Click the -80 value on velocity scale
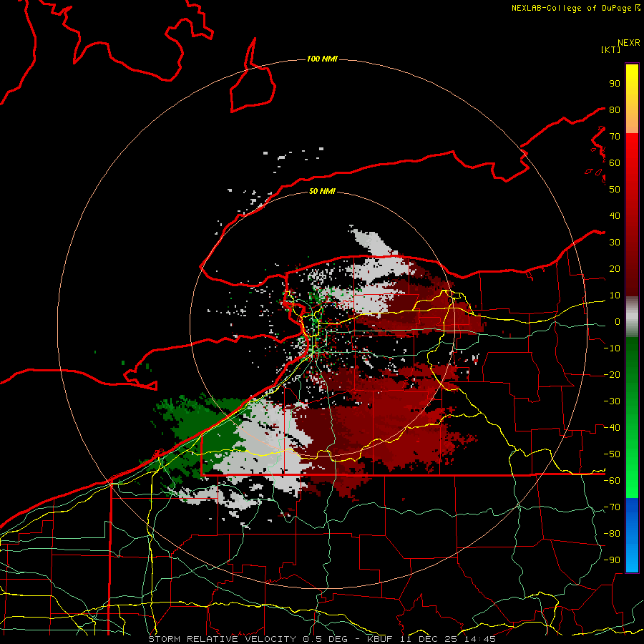The height and width of the screenshot is (644, 644). coord(612,534)
